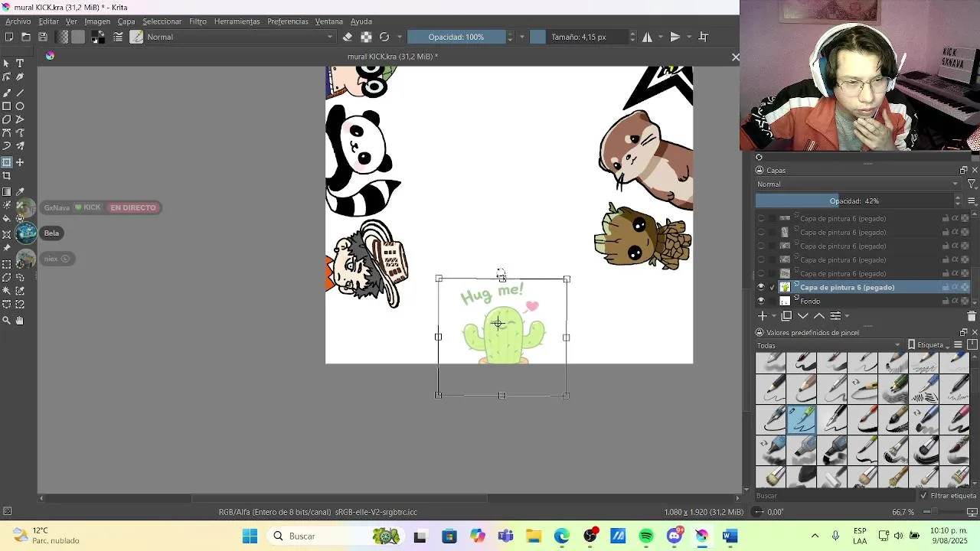Open the Herramientas menu
Image resolution: width=980 pixels, height=551 pixels.
tap(237, 21)
